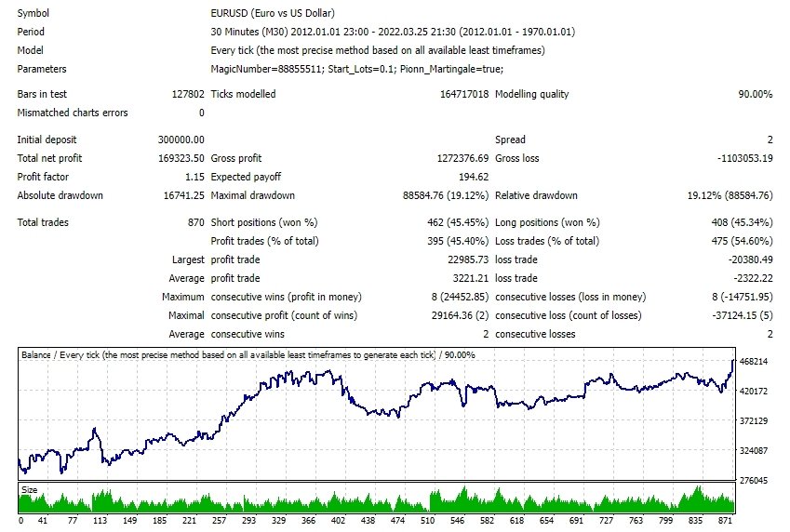Click the balance axis label 468214

[754, 362]
